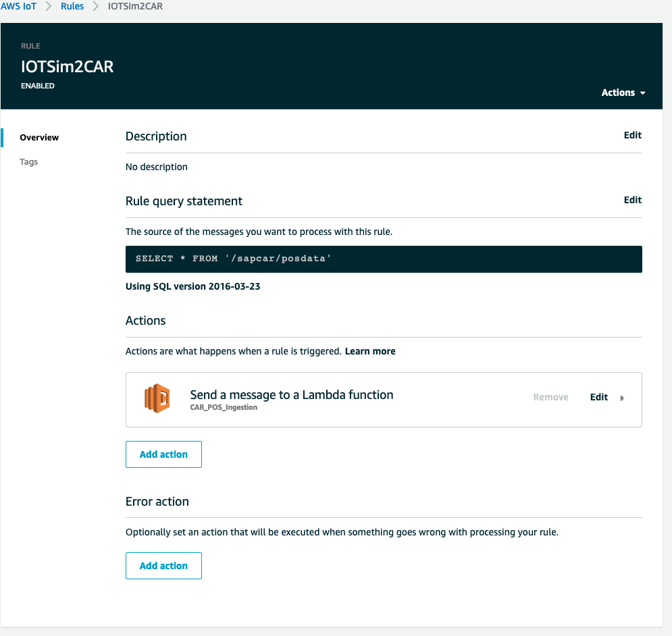
Task: Select the CAR_POS_Ingestion function name
Action: [224, 408]
